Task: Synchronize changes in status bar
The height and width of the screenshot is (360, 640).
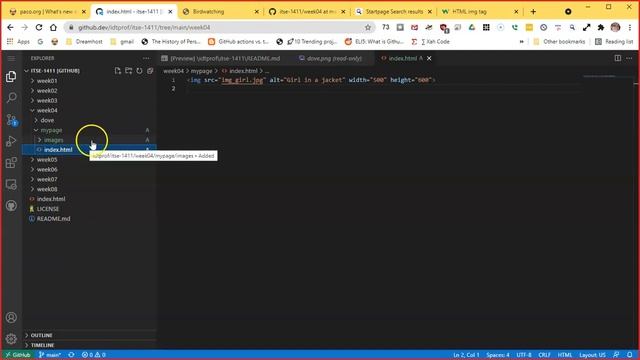Action: (x=71, y=355)
